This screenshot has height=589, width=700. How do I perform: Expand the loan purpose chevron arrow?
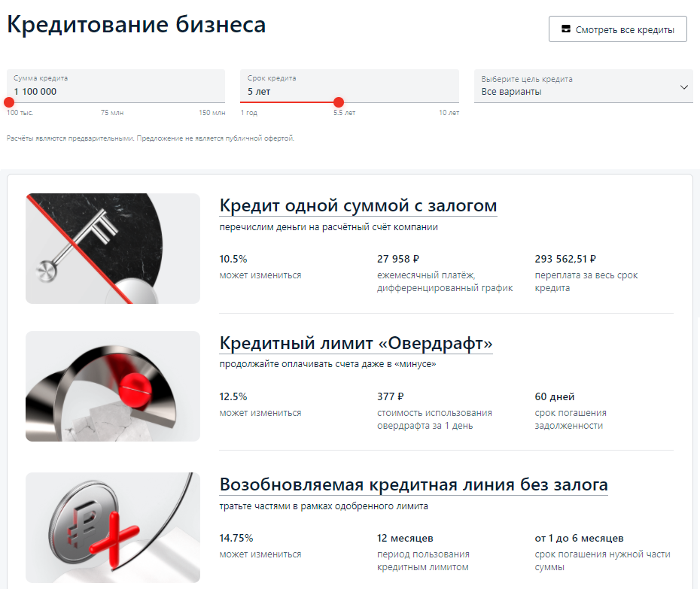click(x=683, y=87)
